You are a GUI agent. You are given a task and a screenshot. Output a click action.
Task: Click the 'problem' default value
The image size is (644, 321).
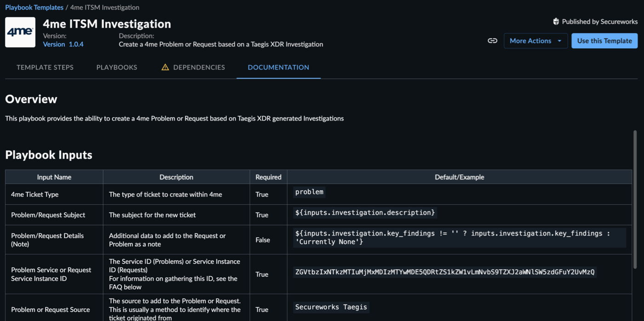(309, 192)
